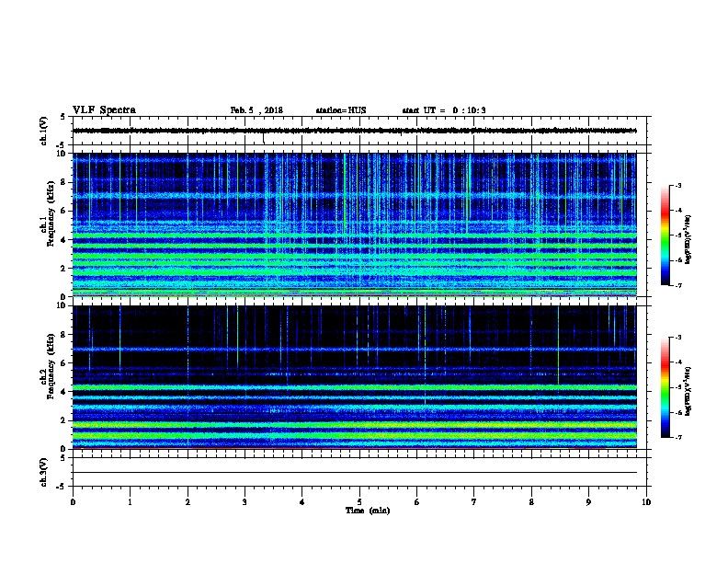The width and height of the screenshot is (728, 563).
Task: Select the "ch.3(V)" axis label
Action: pyautogui.click(x=44, y=472)
